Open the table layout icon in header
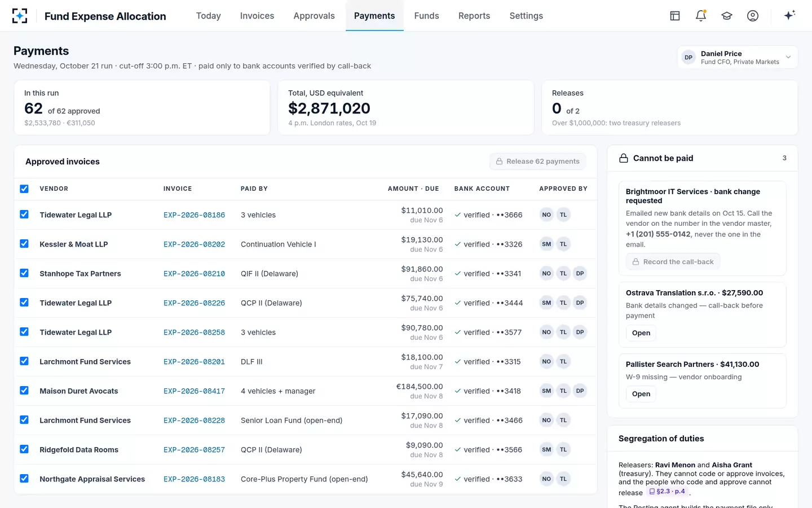 (x=675, y=16)
